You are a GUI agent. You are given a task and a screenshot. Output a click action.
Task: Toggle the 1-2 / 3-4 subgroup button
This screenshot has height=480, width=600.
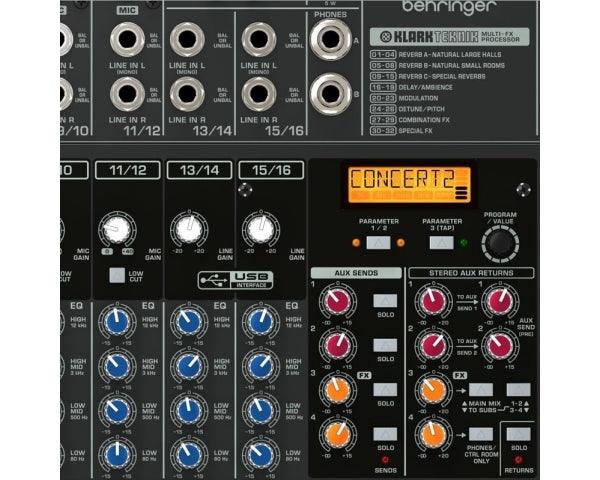pos(518,390)
